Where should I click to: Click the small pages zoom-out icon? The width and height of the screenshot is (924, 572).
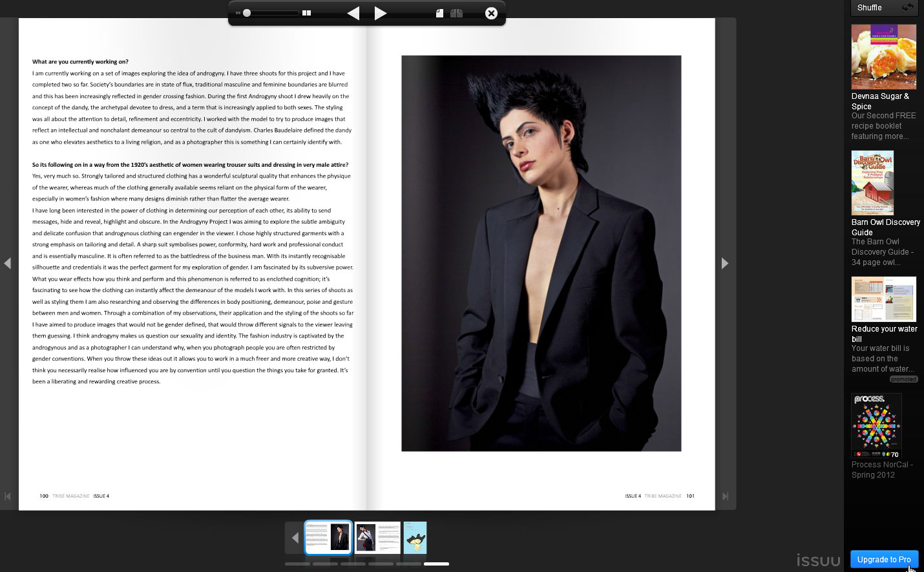[238, 13]
